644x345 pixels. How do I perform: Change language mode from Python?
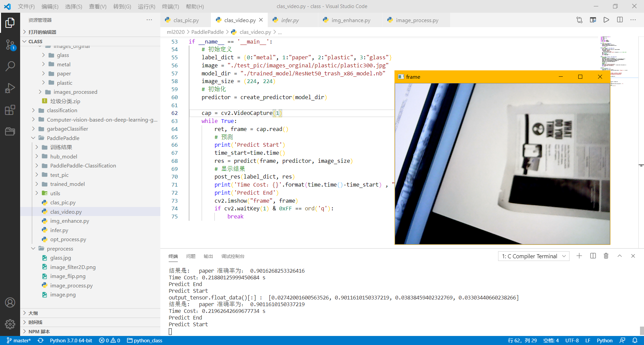[604, 340]
